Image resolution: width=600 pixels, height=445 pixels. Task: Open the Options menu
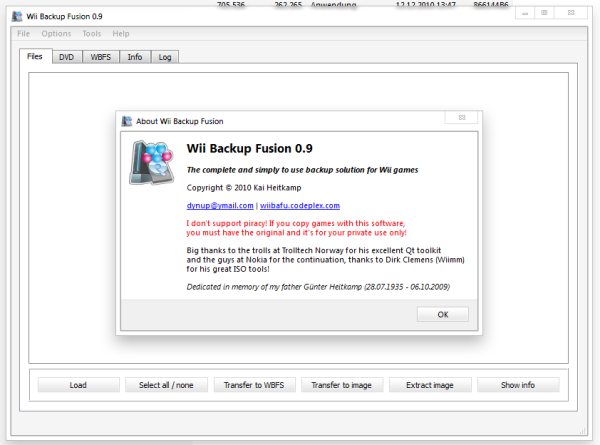tap(56, 34)
